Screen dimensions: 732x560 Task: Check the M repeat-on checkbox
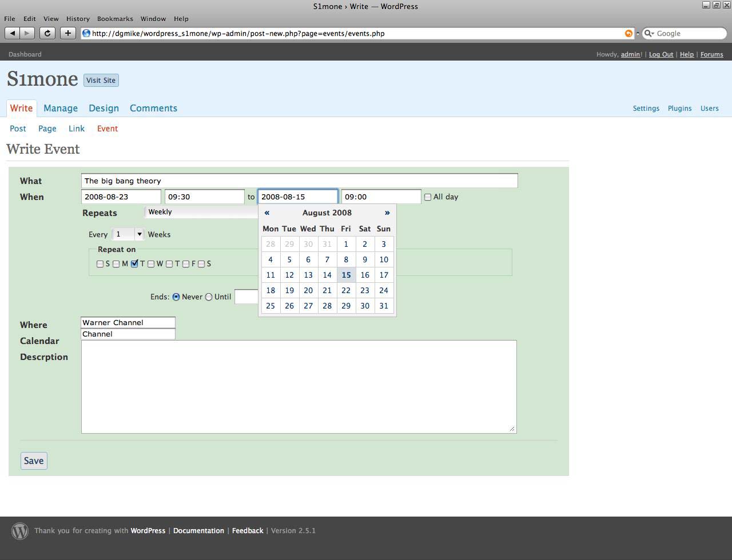click(116, 264)
